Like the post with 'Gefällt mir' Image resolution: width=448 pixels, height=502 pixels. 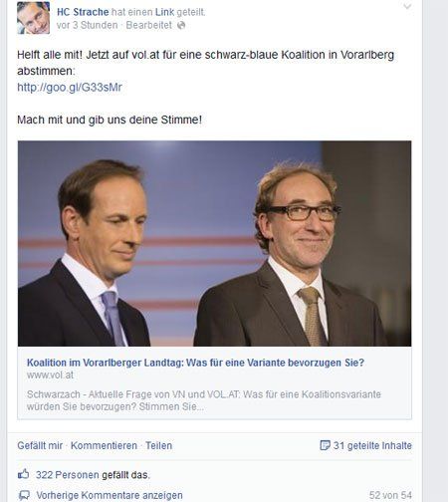[x=40, y=445]
